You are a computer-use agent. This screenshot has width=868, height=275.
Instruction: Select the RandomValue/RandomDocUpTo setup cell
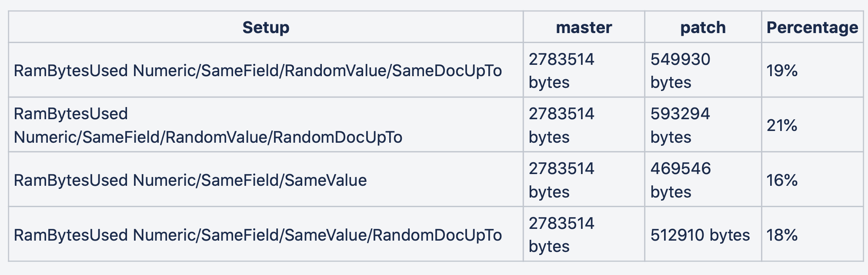pos(266,125)
